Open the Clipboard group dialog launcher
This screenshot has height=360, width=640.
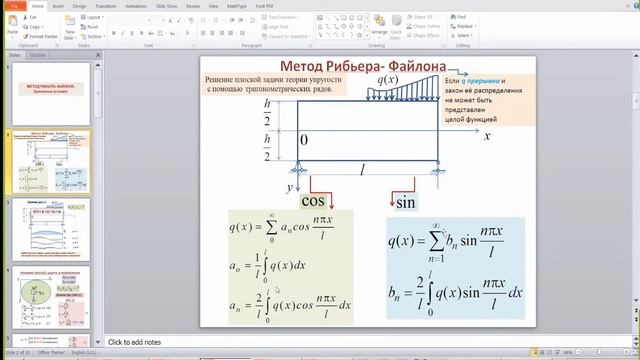tap(57, 46)
